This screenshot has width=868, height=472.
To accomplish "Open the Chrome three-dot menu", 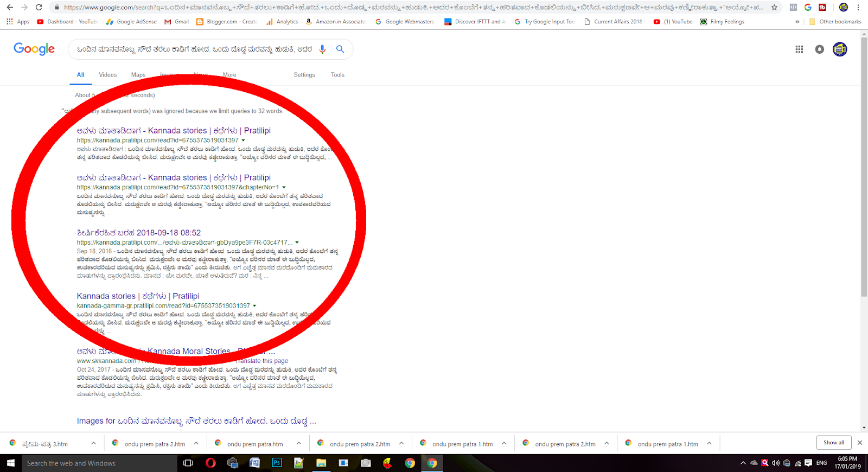I will [858, 7].
